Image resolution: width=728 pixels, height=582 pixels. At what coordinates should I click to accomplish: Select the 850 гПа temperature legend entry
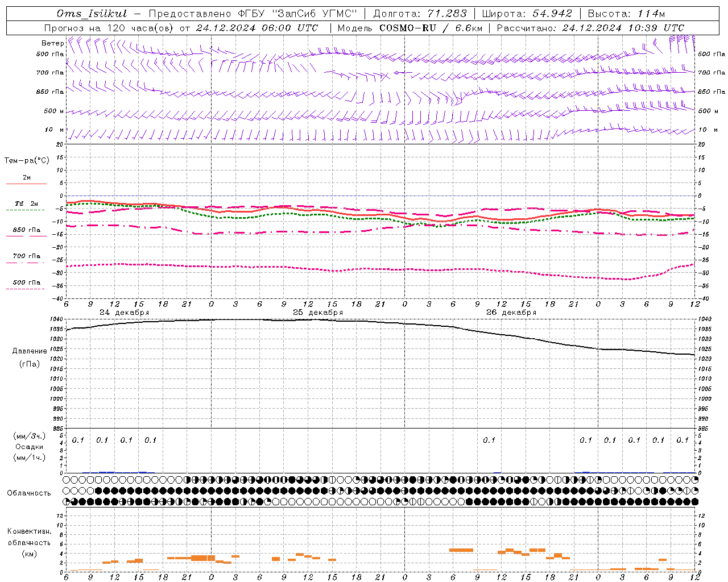[x=27, y=232]
